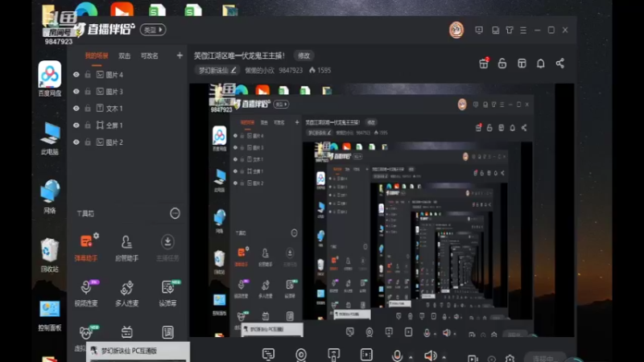Lock the 图片 2 layer
The height and width of the screenshot is (362, 644).
pos(88,142)
